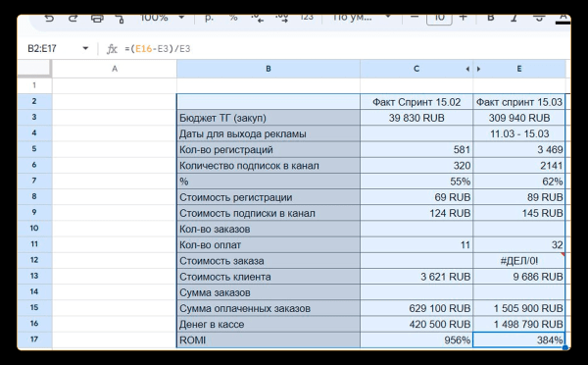Open the name box dropdown arrow
Screen dimensions: 588x365
pyautogui.click(x=85, y=48)
